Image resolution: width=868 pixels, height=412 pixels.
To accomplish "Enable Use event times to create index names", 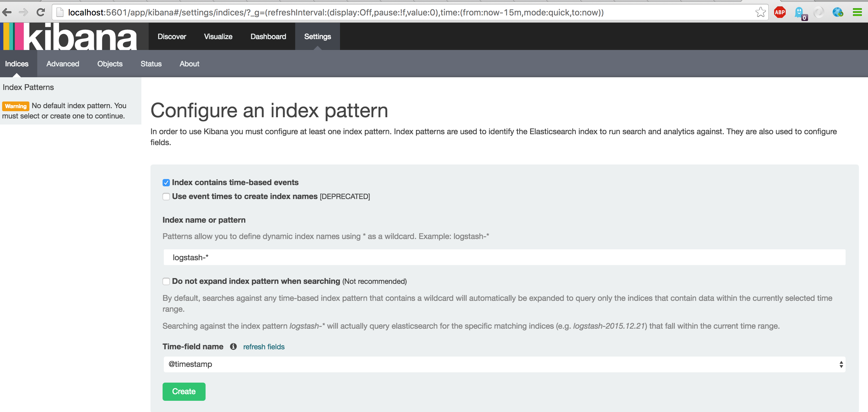I will (166, 197).
